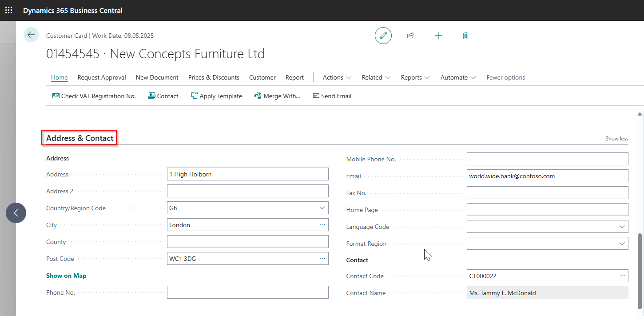Viewport: 644px width, 316px height.
Task: Click the Post Code field
Action: (x=248, y=259)
